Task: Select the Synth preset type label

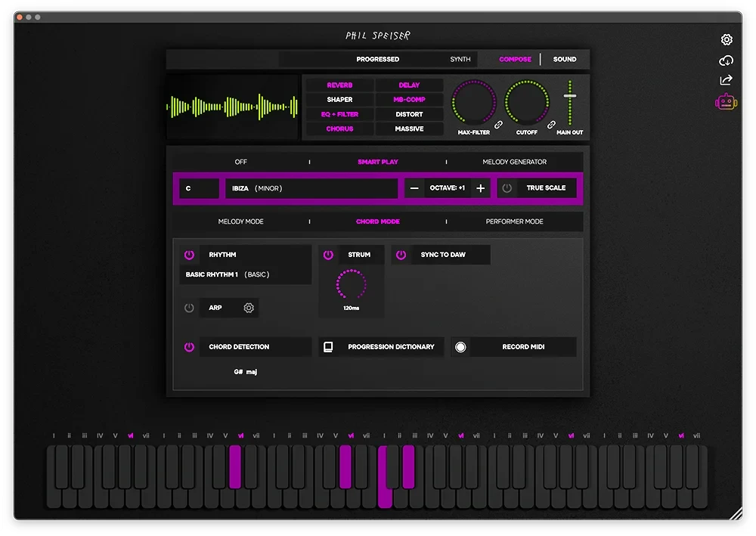Action: (x=460, y=59)
